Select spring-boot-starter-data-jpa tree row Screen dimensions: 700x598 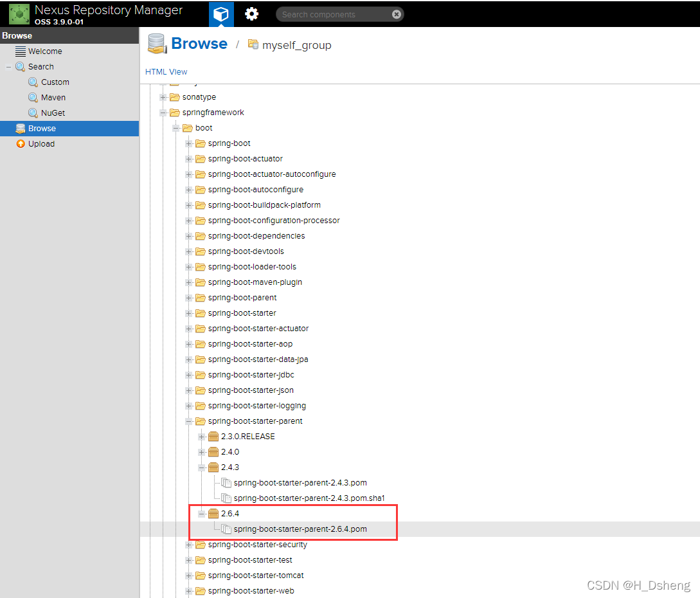click(x=258, y=359)
